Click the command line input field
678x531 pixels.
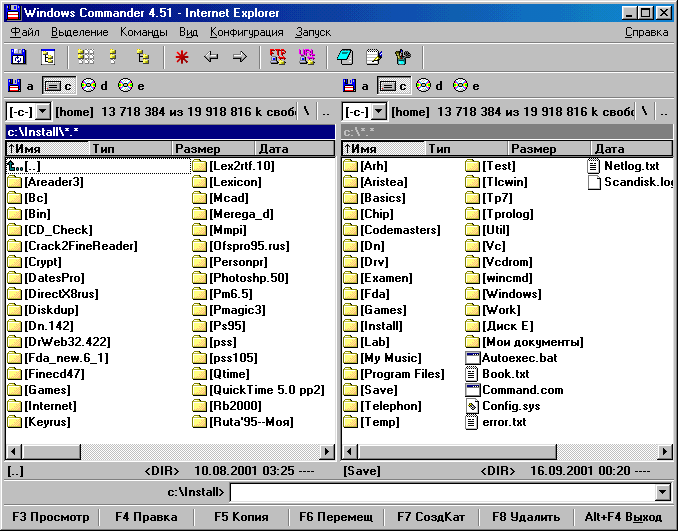pos(443,492)
